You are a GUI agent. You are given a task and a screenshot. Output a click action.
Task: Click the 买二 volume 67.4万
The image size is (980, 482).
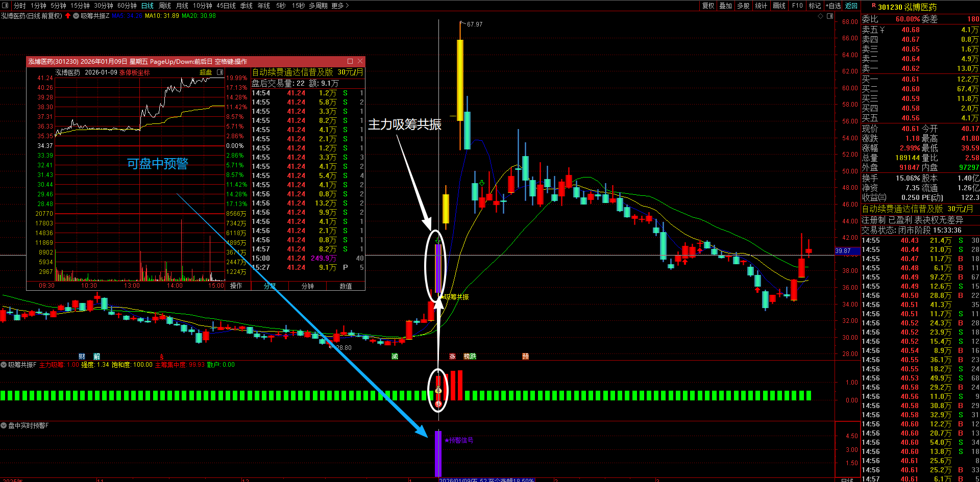968,89
